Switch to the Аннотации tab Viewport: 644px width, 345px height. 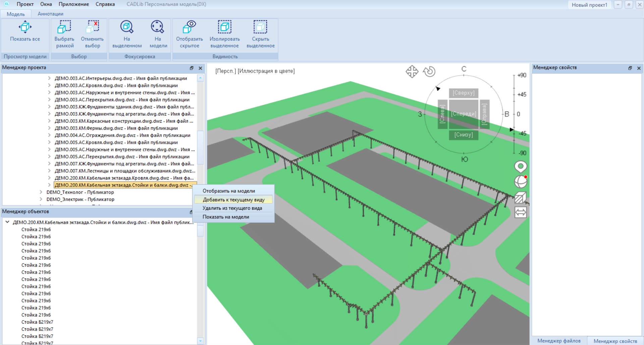pyautogui.click(x=50, y=14)
